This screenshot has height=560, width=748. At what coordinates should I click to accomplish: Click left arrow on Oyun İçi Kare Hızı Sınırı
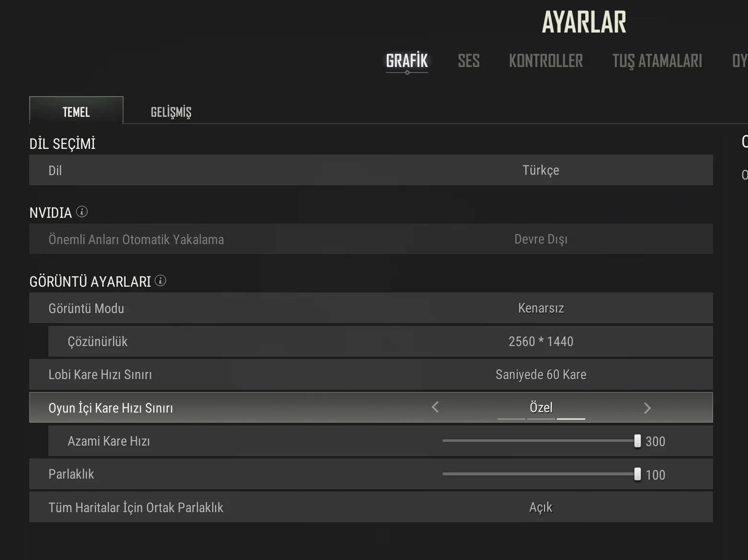(x=435, y=407)
